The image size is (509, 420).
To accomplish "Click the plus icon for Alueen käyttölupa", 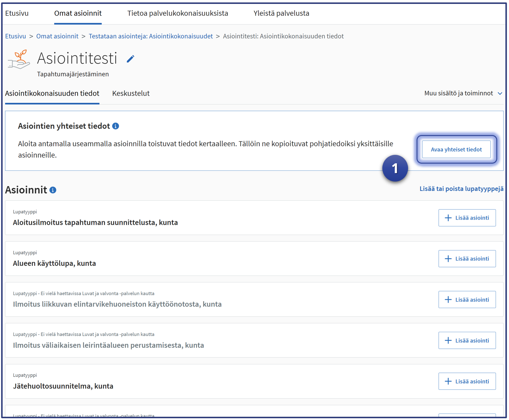I will click(448, 259).
